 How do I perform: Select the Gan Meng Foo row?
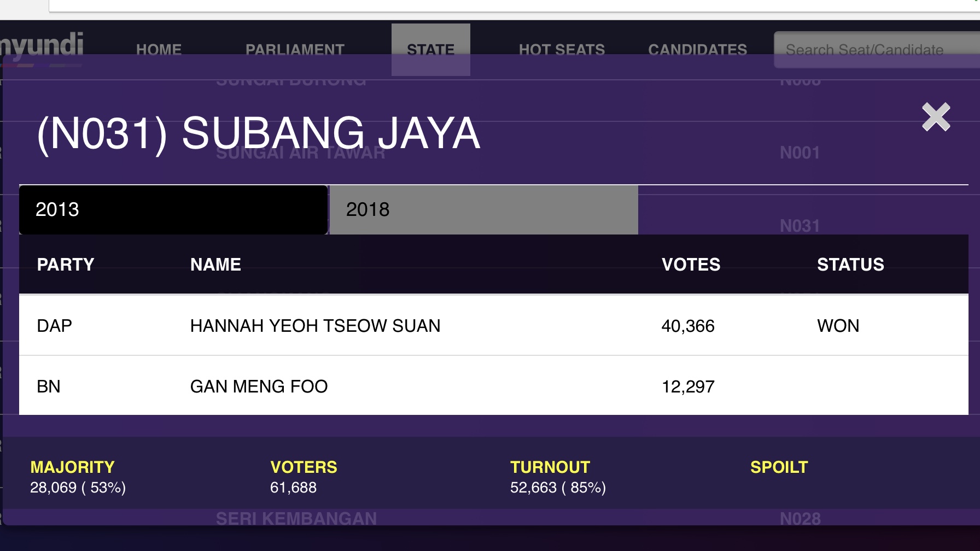494,386
